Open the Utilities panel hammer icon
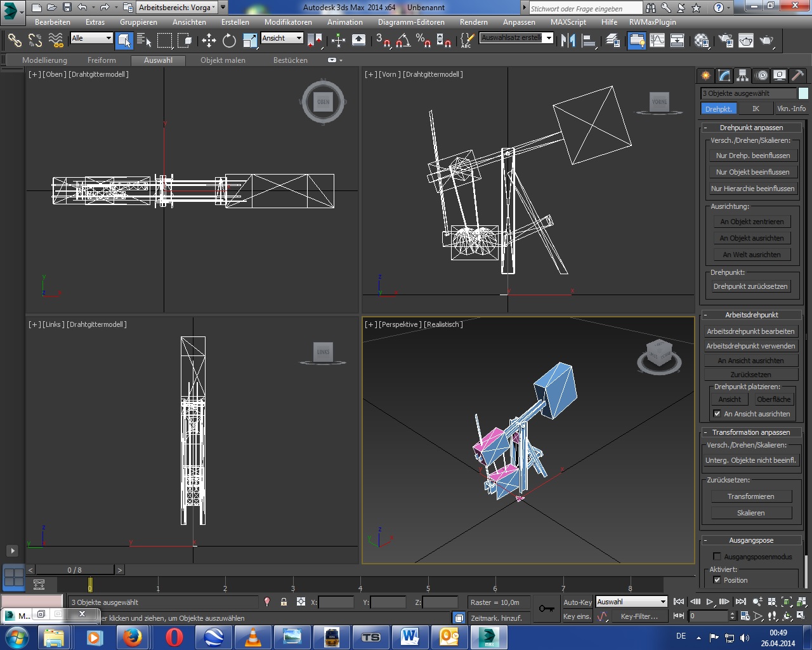812x650 pixels. click(797, 76)
